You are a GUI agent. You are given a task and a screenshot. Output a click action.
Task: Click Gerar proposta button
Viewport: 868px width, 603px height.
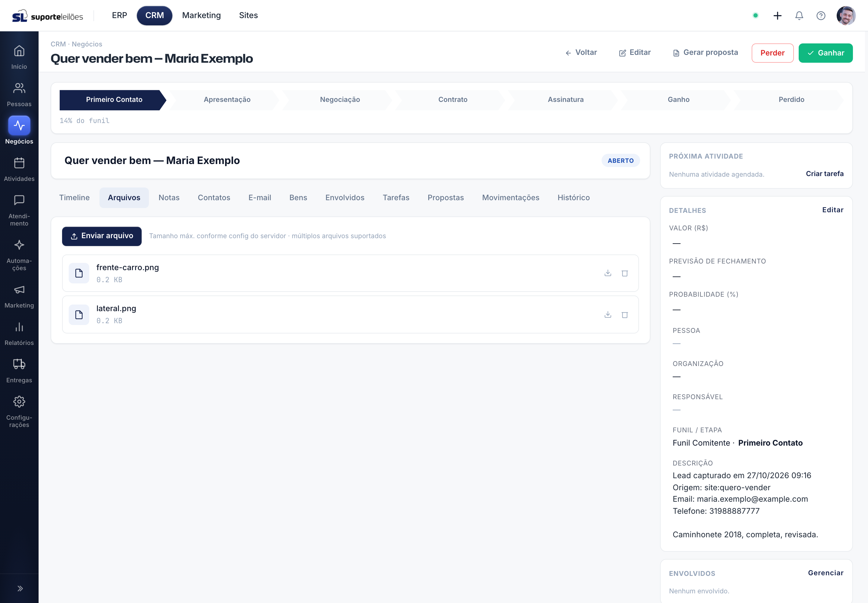coord(705,52)
